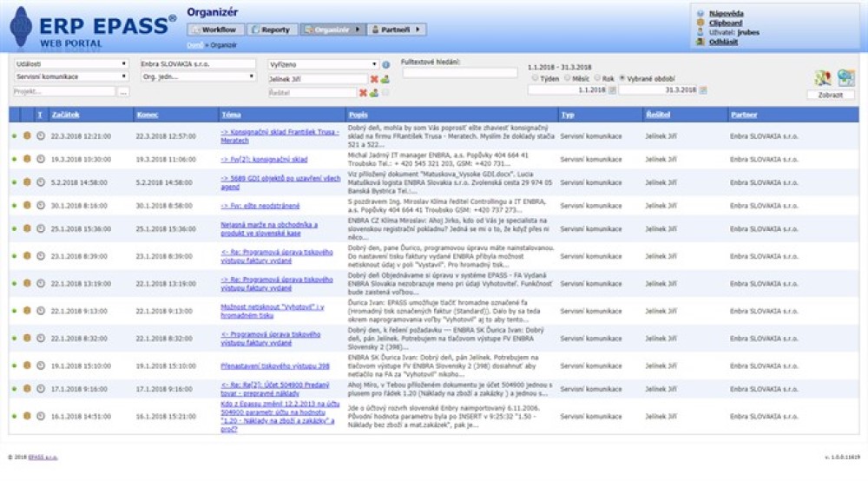Viewport: 868px width, 481px height.
Task: Open the Workflow menu
Action: coord(215,30)
